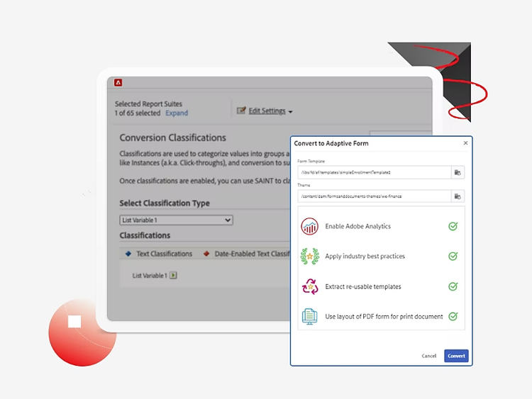Open the List Variable 1 classification dropdown
This screenshot has width=532, height=399.
(x=176, y=220)
